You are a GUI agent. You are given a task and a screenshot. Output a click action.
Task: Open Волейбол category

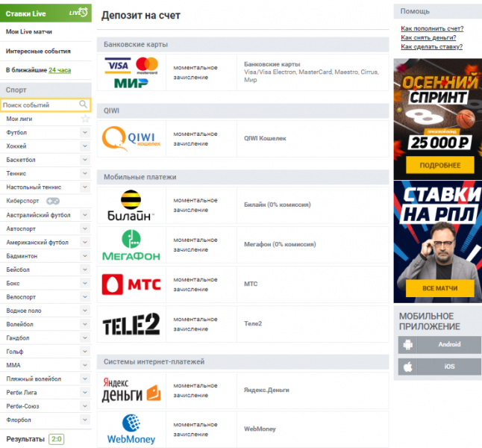19,324
